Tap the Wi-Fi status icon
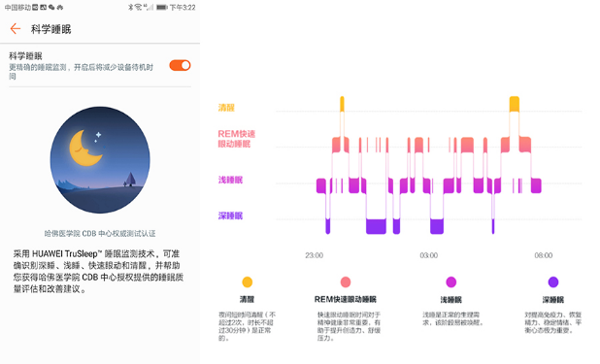This screenshot has height=364, width=600. [x=138, y=7]
